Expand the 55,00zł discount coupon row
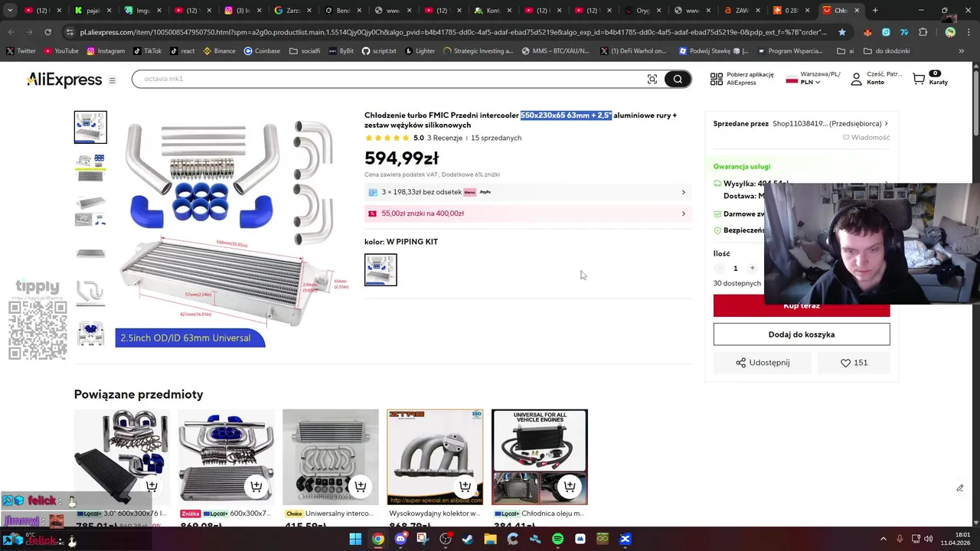Viewport: 980px width, 551px height. pos(528,214)
